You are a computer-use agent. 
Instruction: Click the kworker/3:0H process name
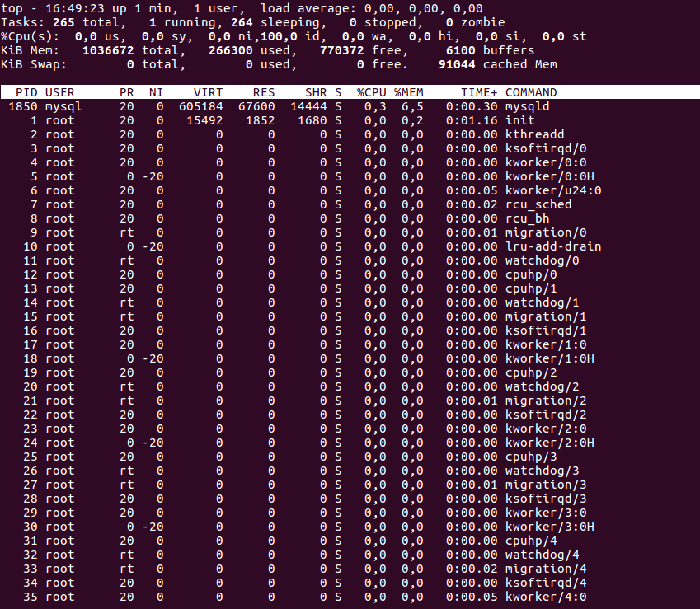point(550,527)
